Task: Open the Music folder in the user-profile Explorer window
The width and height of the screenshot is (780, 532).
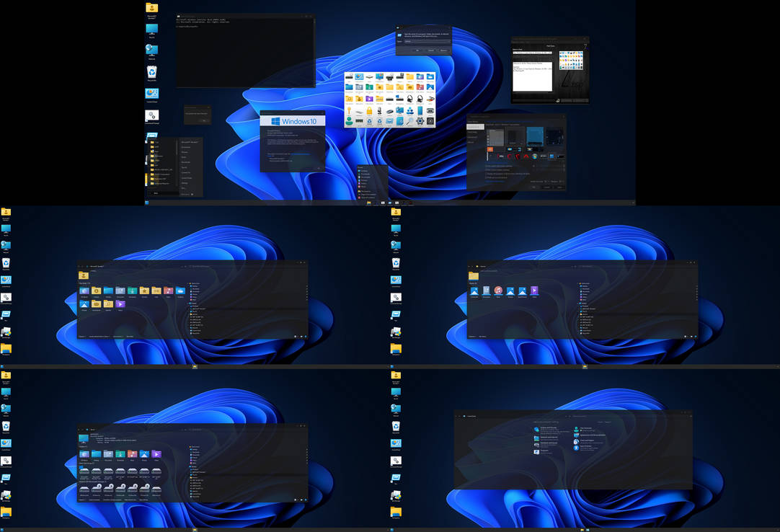Action: click(168, 291)
